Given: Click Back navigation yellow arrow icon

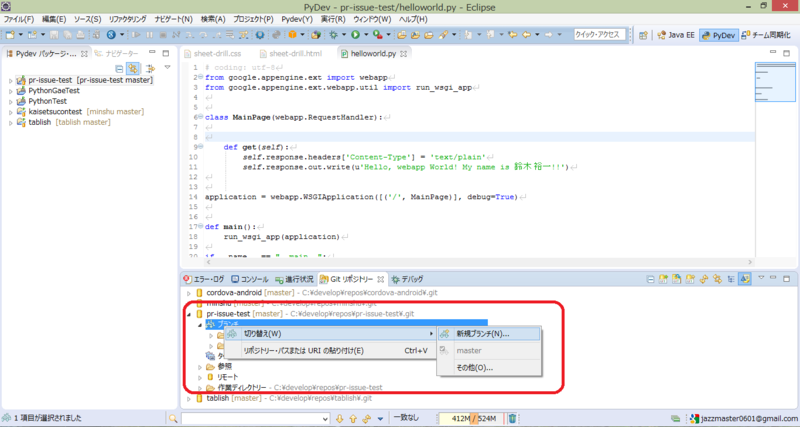Looking at the screenshot, I should 526,35.
